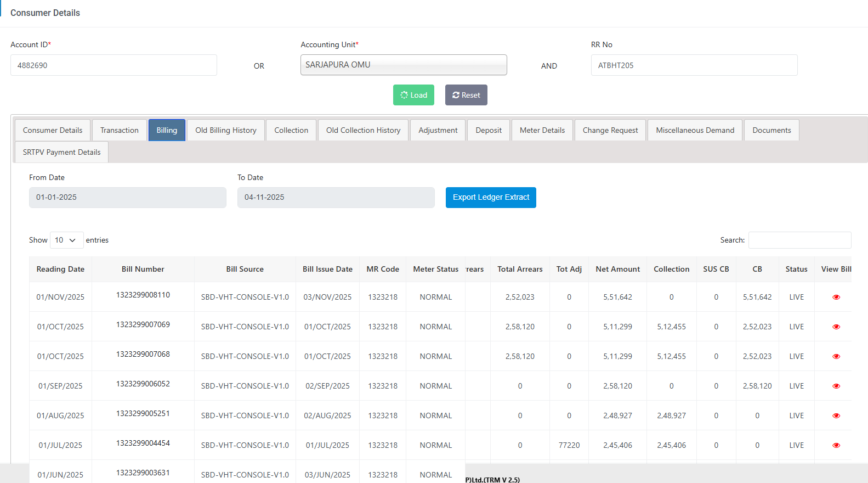View the 01/SEP/2025 bill eye icon
This screenshot has width=868, height=483.
click(836, 386)
